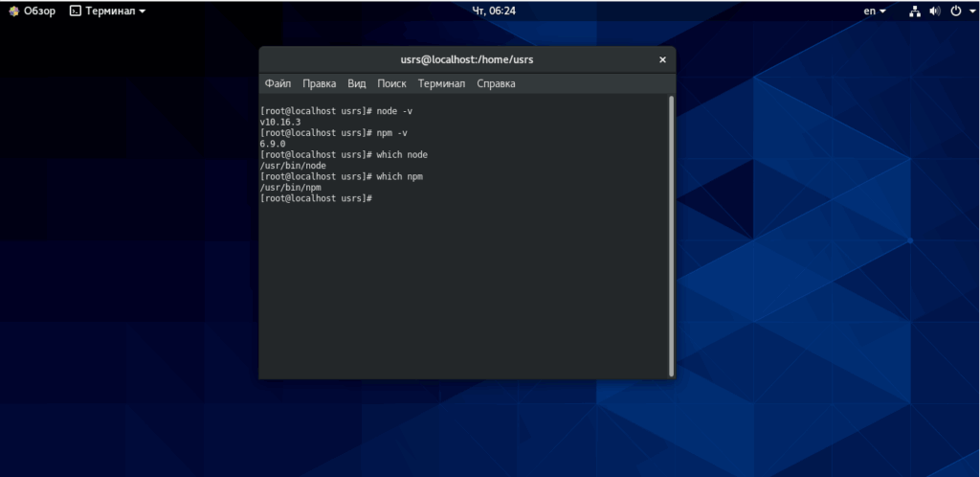Open the Обзор activities overview
This screenshot has height=477, width=980.
32,11
